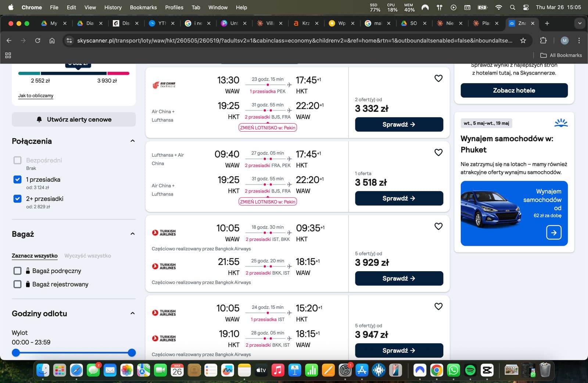588x383 pixels.
Task: Reload the Skyscanner page
Action: pos(37,40)
